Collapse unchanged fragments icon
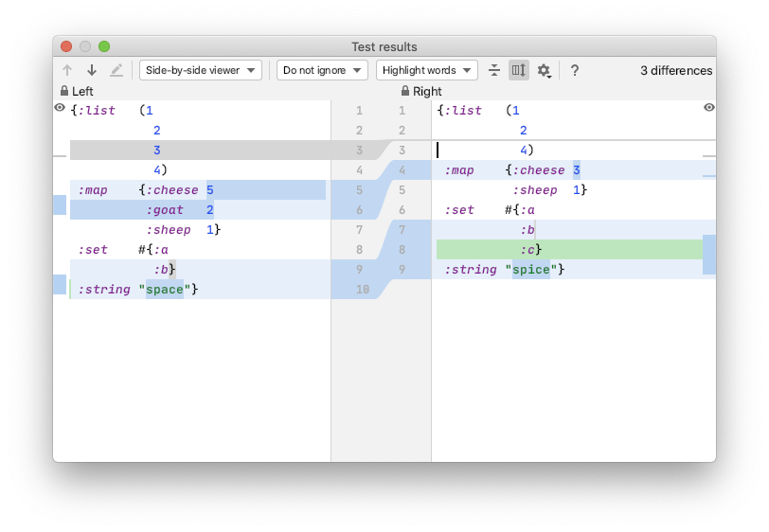Image resolution: width=769 pixels, height=532 pixels. pyautogui.click(x=493, y=70)
